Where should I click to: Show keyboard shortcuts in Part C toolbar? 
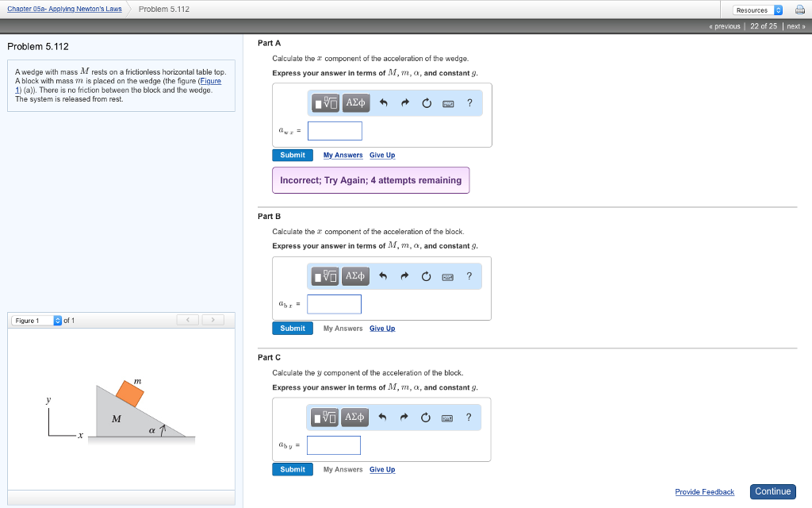447,418
